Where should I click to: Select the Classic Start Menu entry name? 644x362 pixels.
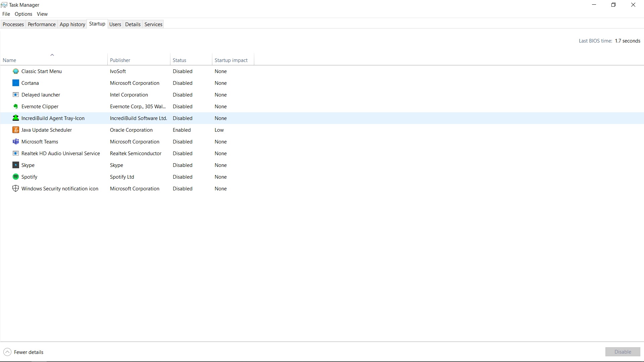coord(42,71)
